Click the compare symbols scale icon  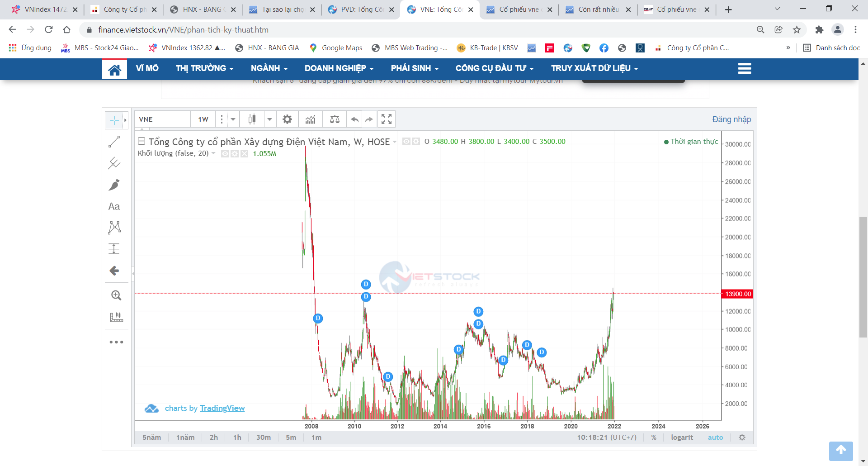pos(335,119)
